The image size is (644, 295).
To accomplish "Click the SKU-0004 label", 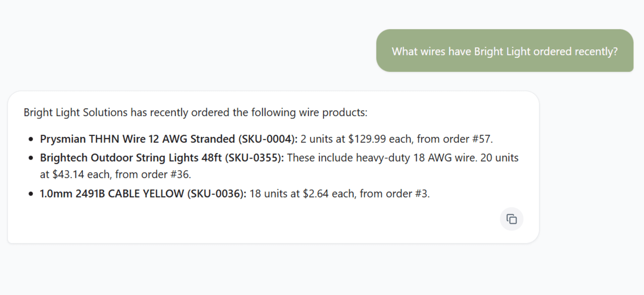I will (268, 139).
